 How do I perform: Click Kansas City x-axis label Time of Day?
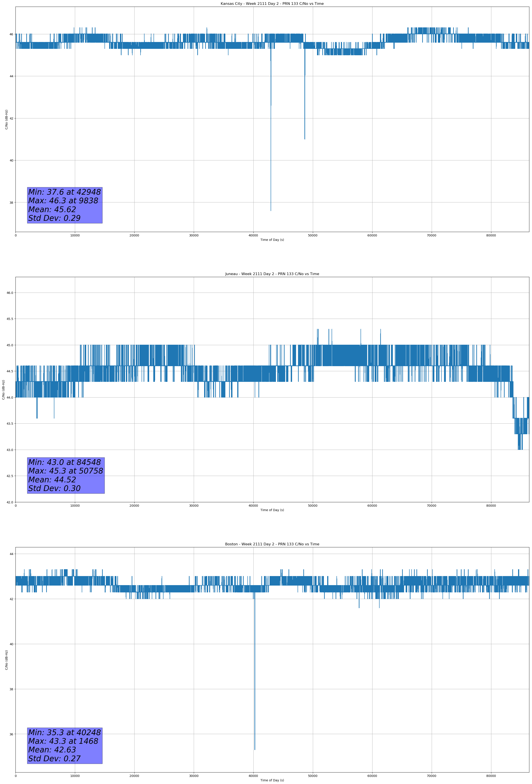point(272,240)
